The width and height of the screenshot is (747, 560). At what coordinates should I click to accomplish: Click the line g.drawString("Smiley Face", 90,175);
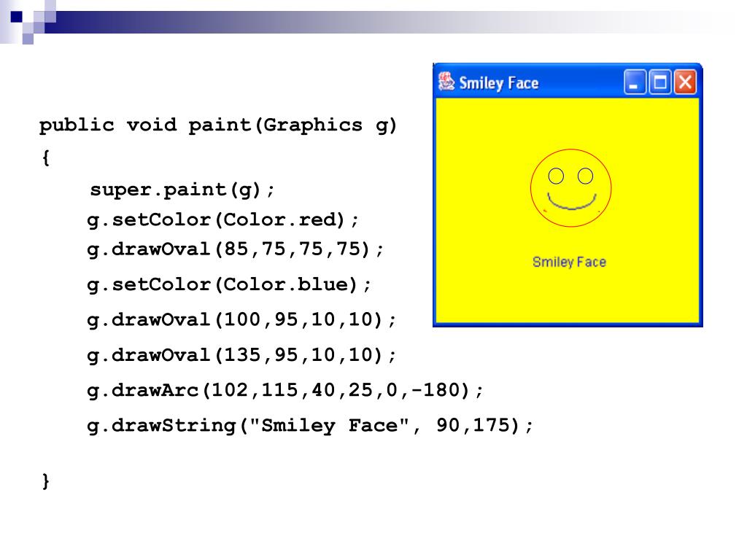(309, 426)
